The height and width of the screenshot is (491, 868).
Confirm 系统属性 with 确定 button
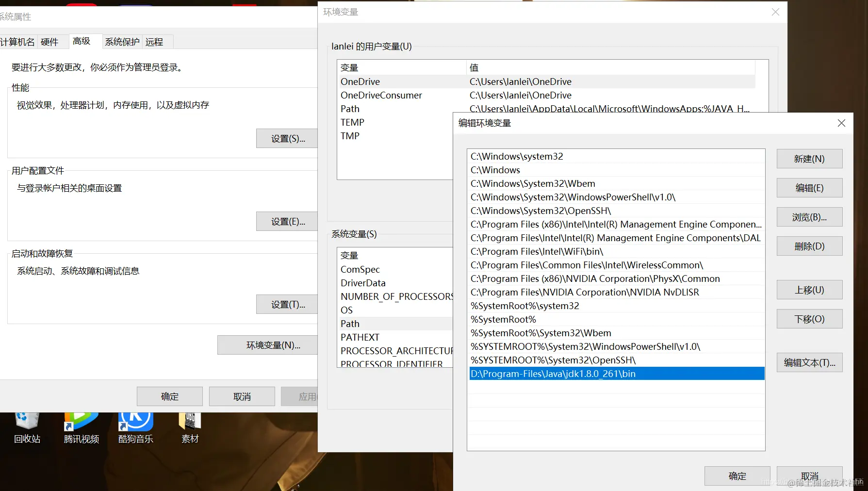170,396
